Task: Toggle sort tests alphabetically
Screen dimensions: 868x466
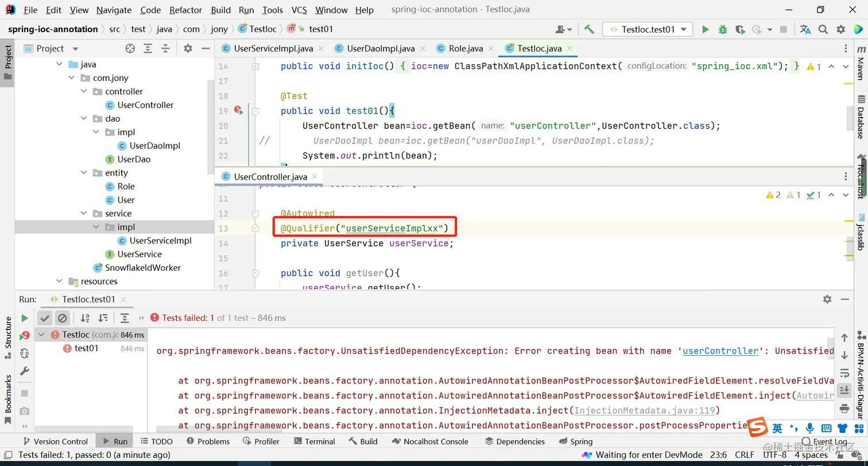Action: pyautogui.click(x=85, y=318)
